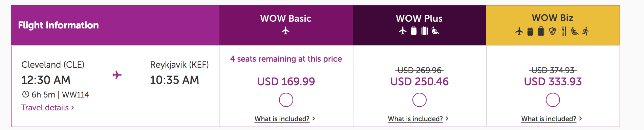The width and height of the screenshot is (644, 130).
Task: Click the WOW Basic column header
Action: coord(286,25)
